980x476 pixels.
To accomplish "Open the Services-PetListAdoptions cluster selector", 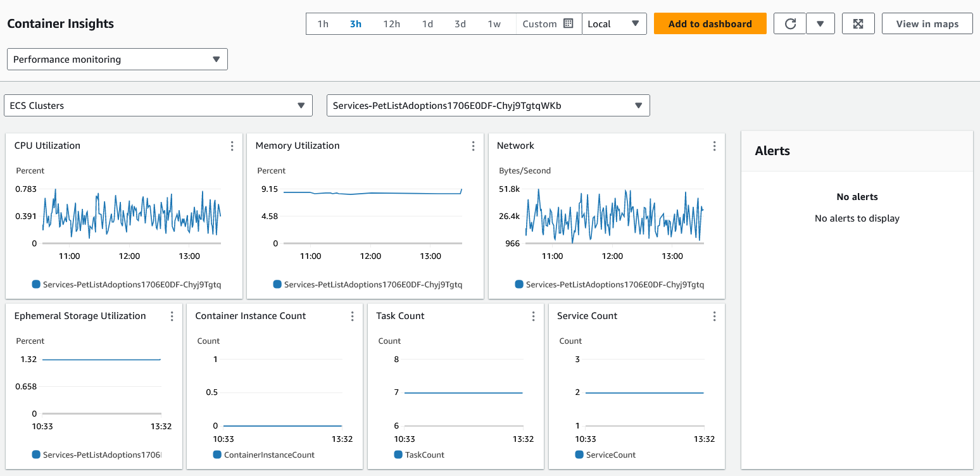I will pyautogui.click(x=487, y=105).
